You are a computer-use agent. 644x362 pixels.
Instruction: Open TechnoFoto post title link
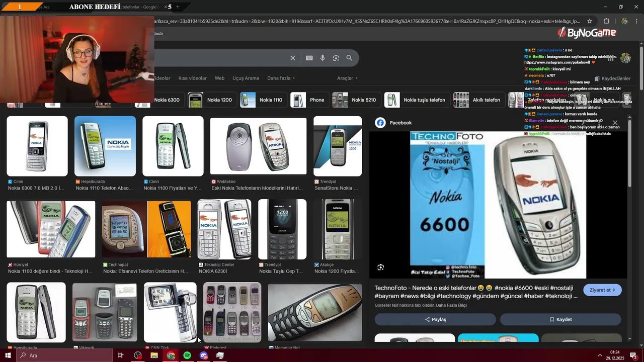point(476,292)
